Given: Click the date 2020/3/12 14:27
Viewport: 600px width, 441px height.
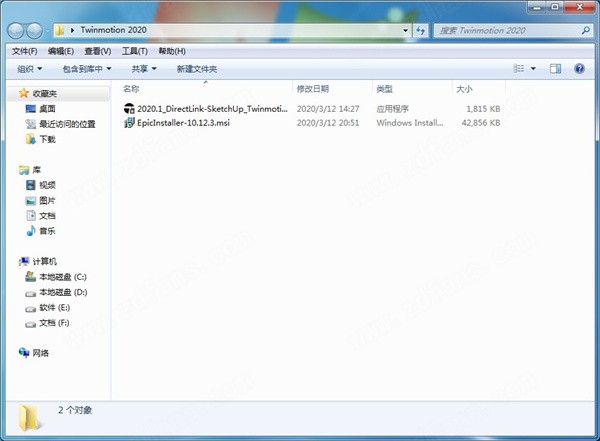Looking at the screenshot, I should coord(328,109).
